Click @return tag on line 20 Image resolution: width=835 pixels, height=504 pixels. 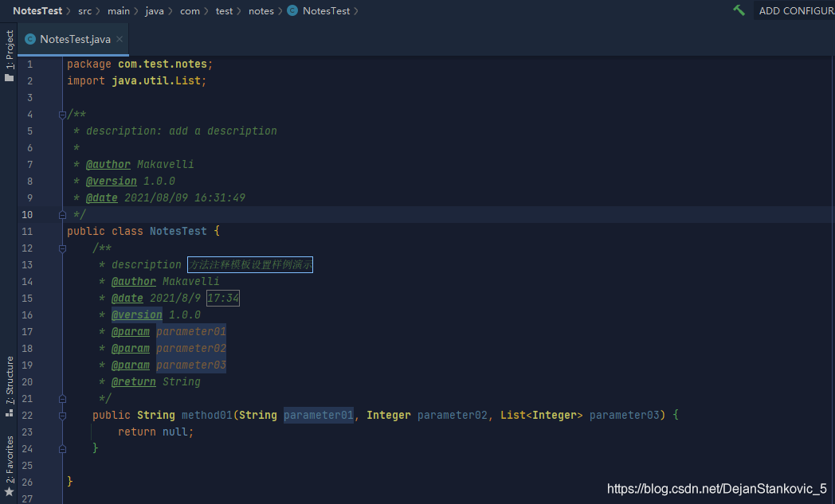tap(134, 381)
